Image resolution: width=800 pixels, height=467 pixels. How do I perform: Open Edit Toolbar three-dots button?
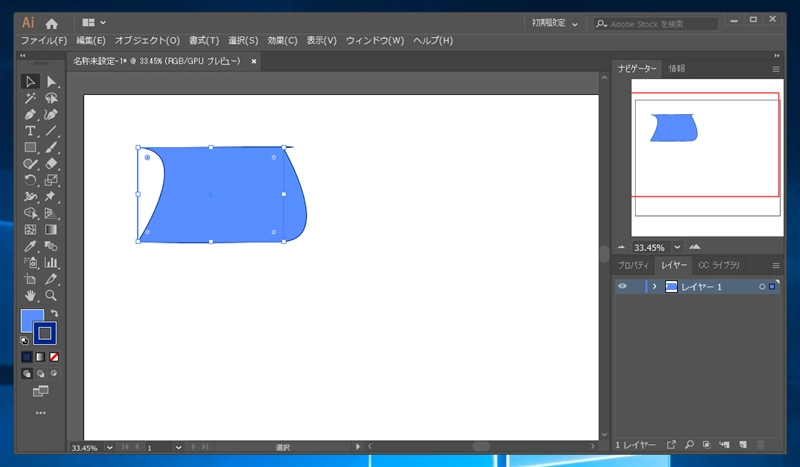tap(40, 412)
